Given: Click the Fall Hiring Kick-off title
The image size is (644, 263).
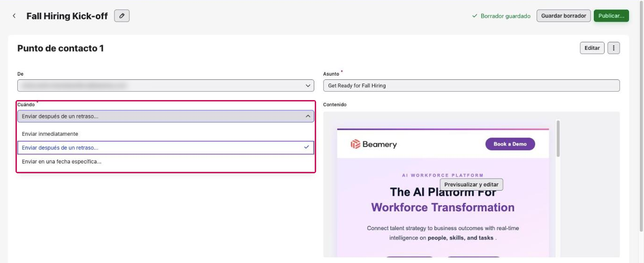Looking at the screenshot, I should click(67, 16).
